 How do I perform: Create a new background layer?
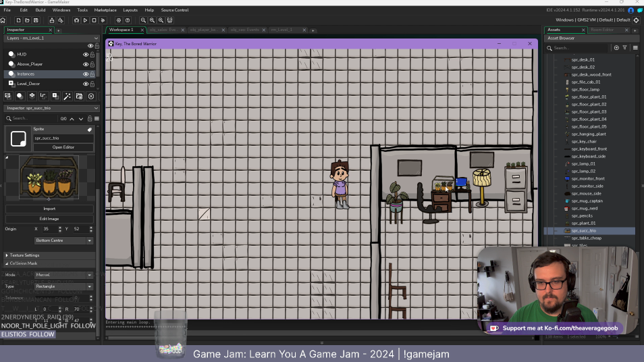[x=8, y=96]
